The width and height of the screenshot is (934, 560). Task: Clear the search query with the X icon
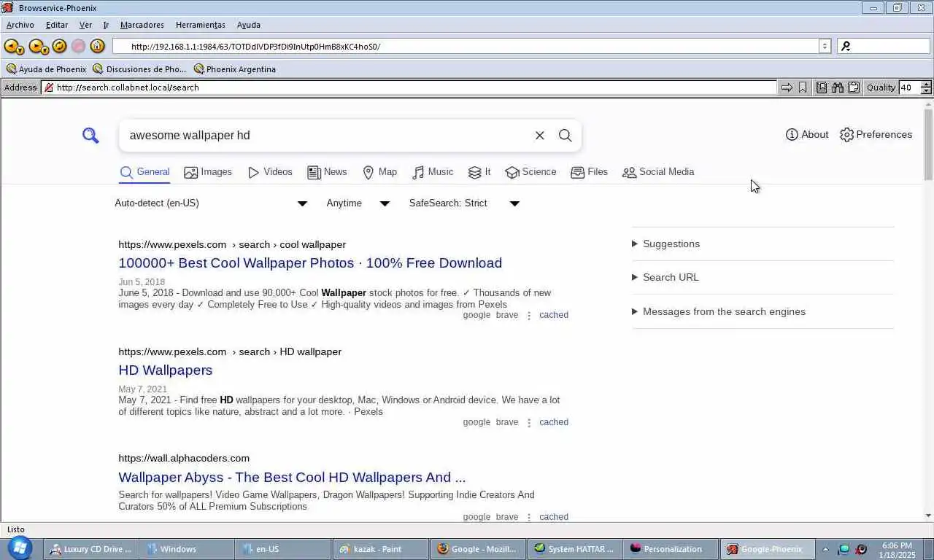click(540, 136)
